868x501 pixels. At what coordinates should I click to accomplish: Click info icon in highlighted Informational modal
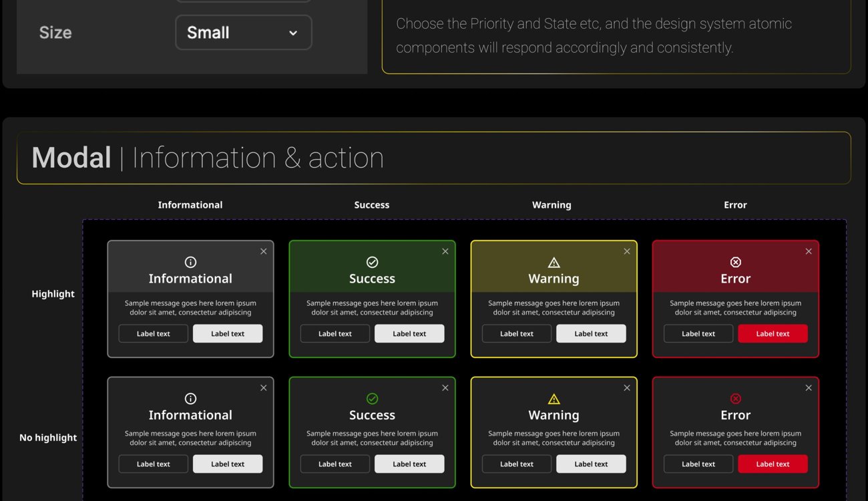[190, 262]
